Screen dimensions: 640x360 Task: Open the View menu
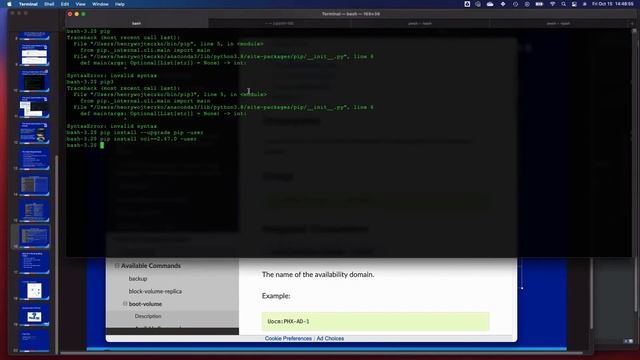point(80,4)
